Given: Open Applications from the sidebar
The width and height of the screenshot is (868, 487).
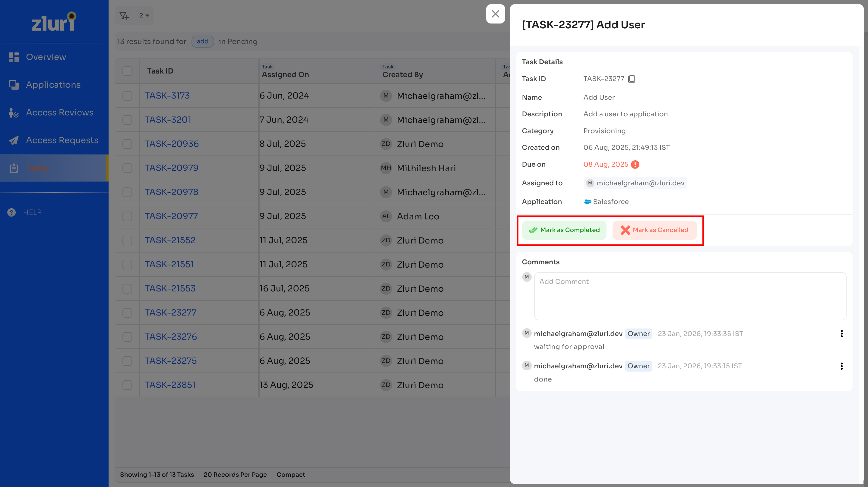Looking at the screenshot, I should click(54, 85).
